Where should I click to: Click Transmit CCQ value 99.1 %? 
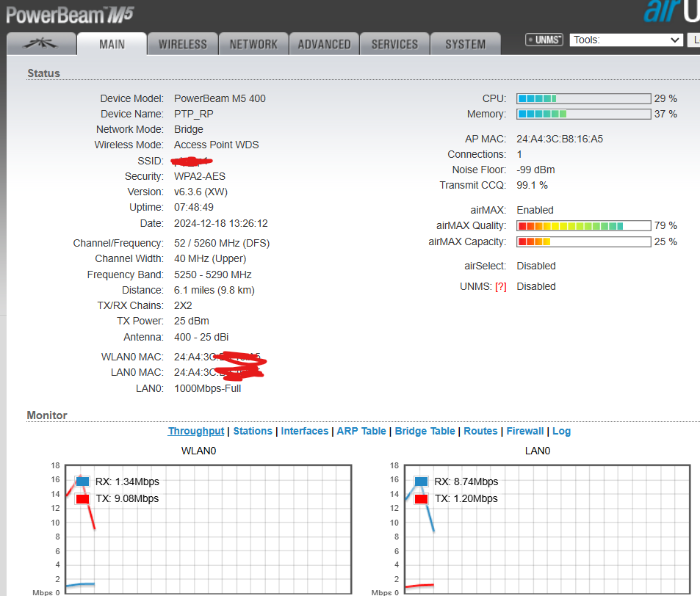point(532,185)
